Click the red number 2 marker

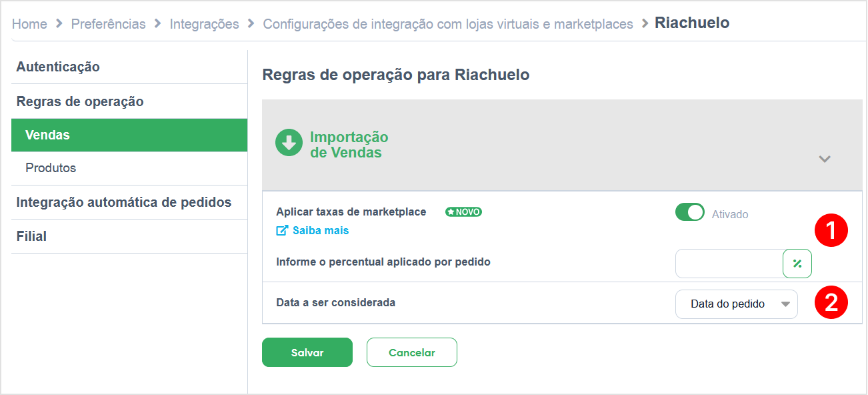pyautogui.click(x=831, y=303)
